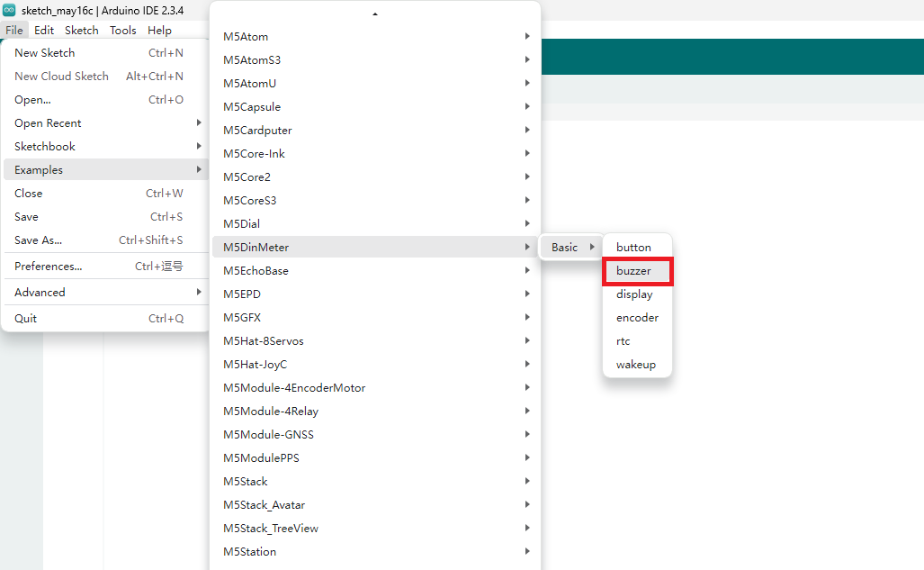
Task: Expand M5CoreS3 examples
Action: pos(375,200)
